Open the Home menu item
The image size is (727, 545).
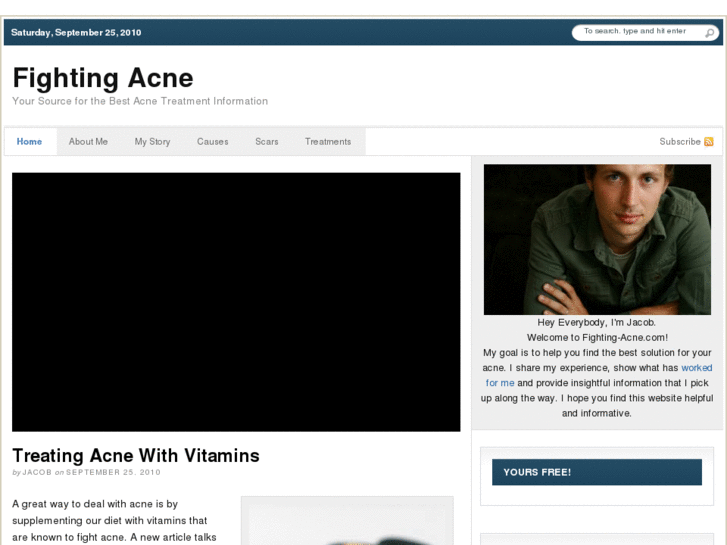tap(30, 141)
